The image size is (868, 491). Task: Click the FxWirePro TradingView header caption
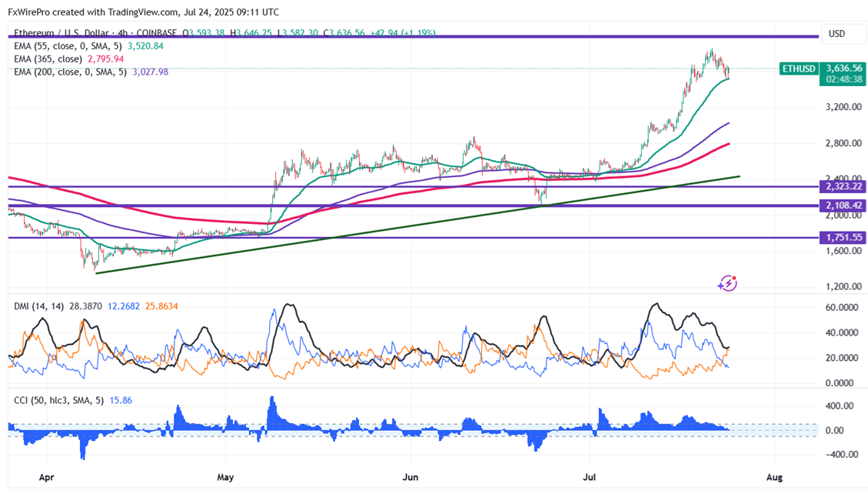(x=143, y=12)
